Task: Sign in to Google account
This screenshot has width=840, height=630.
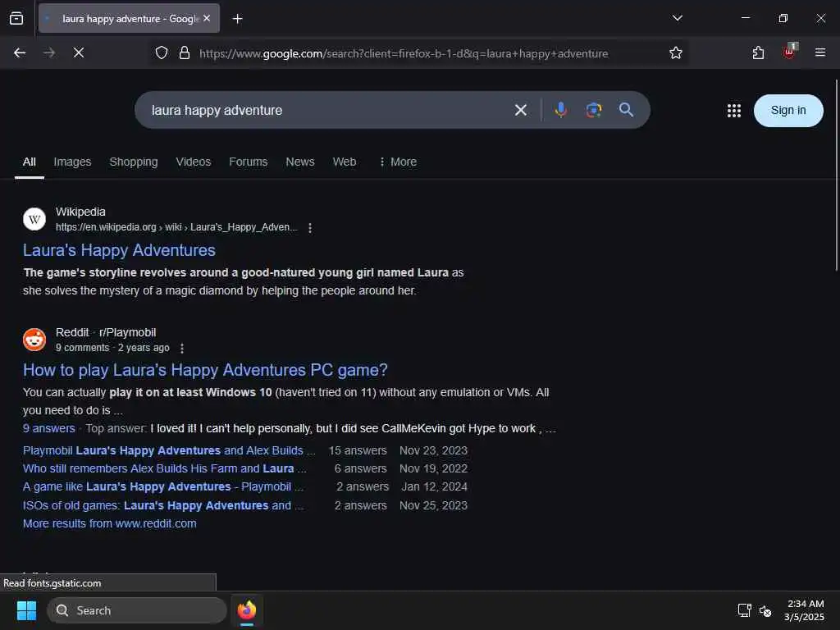Action: tap(788, 111)
